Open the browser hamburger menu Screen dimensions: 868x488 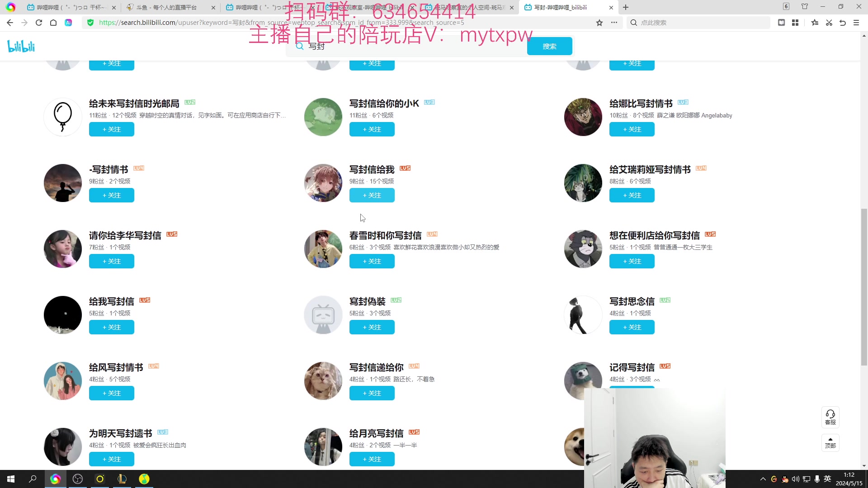click(x=856, y=22)
